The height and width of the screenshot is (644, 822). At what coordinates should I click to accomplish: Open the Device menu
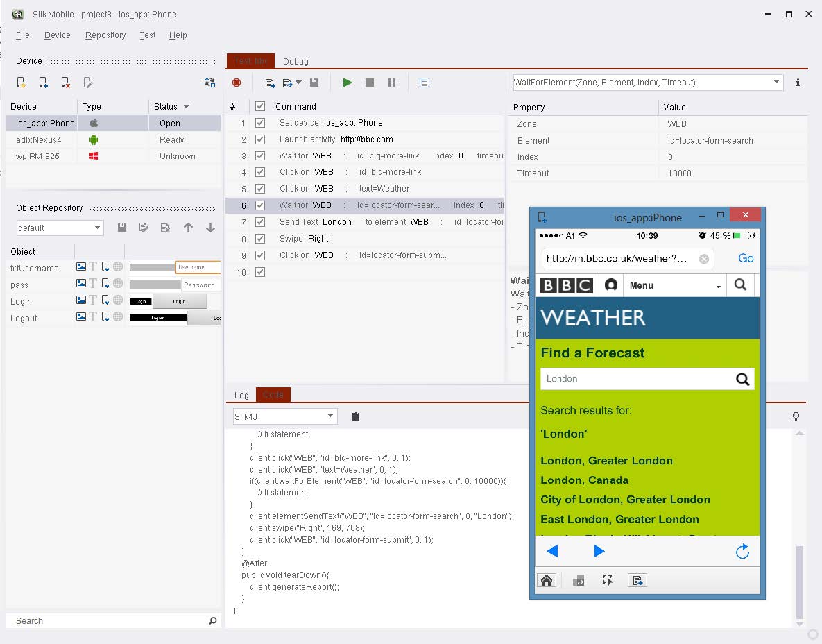pos(57,35)
